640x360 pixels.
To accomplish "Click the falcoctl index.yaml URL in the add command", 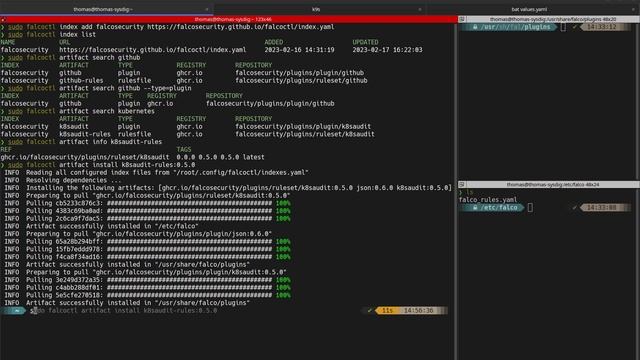I will pos(240,27).
